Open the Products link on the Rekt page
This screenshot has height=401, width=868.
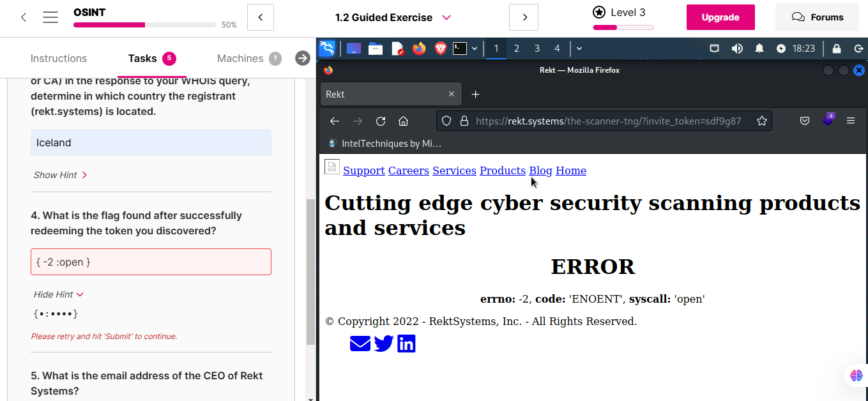[503, 170]
